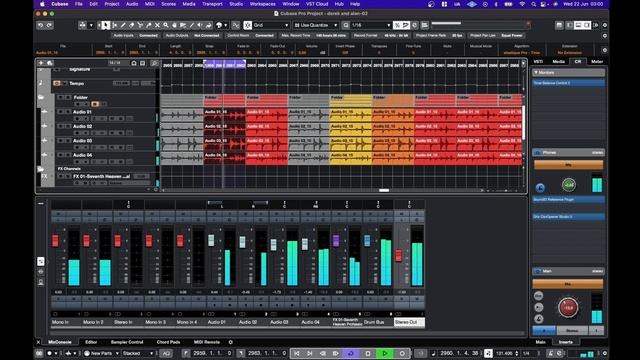The image size is (640, 360).
Task: Open the Studio menu in the menu bar
Action: tap(236, 4)
